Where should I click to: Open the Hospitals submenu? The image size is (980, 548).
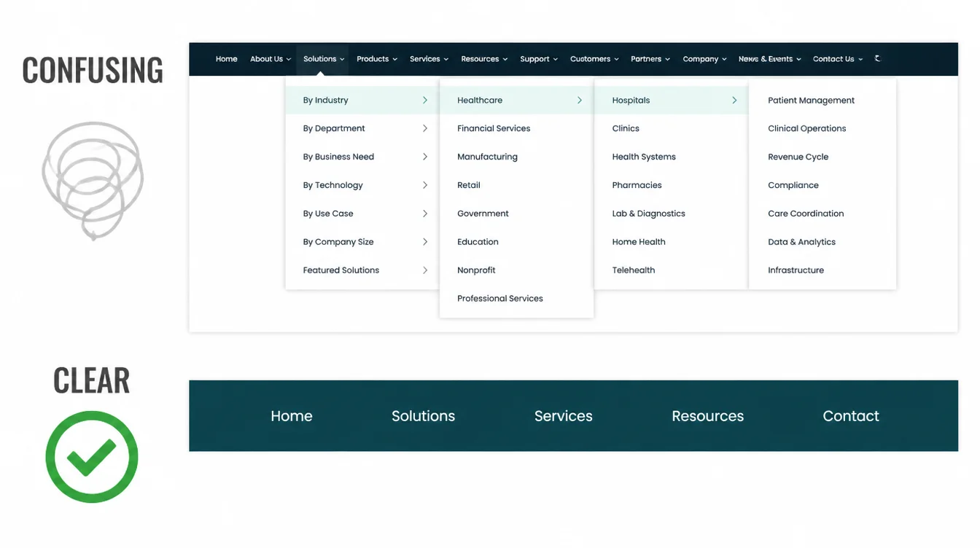pyautogui.click(x=672, y=101)
